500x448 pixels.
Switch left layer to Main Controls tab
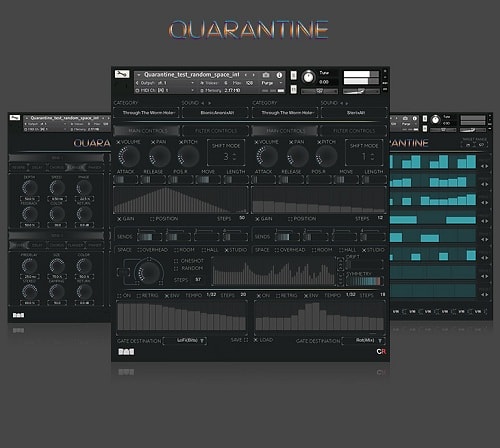pos(147,131)
